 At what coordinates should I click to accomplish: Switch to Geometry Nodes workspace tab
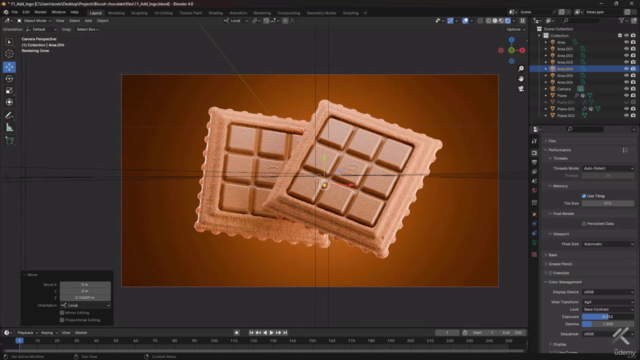coord(321,13)
